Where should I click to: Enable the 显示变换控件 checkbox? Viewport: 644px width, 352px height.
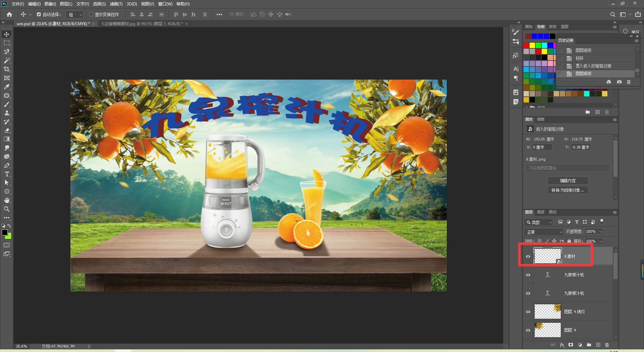pos(91,14)
